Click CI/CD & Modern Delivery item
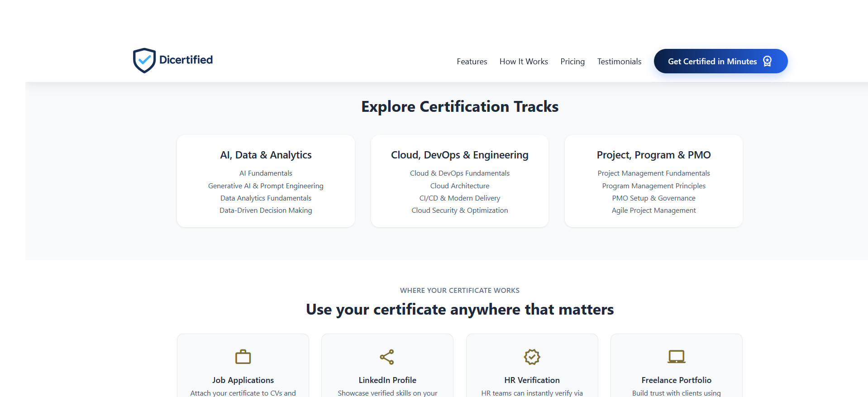868x397 pixels. (x=459, y=198)
